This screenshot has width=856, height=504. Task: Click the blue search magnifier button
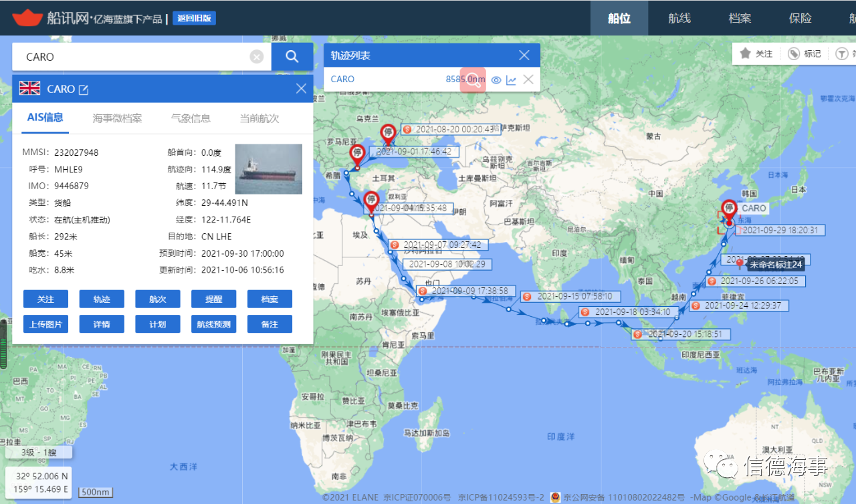pos(292,57)
